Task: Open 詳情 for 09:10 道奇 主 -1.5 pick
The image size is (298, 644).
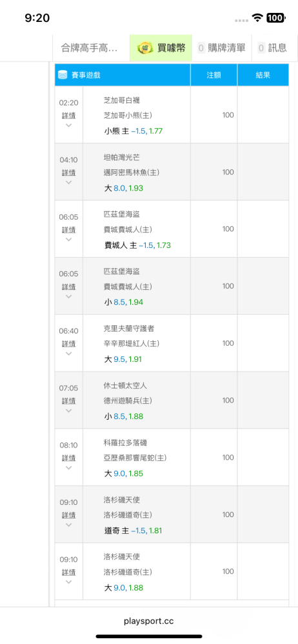Action: (x=69, y=515)
